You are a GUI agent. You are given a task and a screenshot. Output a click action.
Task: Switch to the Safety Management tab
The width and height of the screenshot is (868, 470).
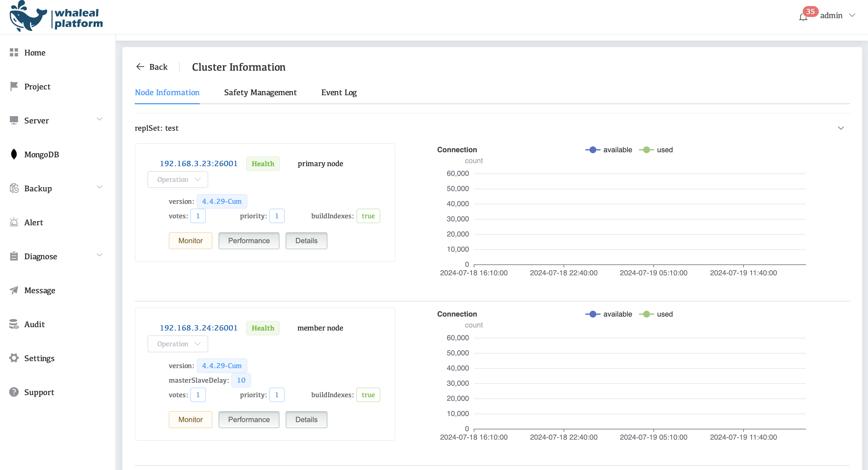260,92
